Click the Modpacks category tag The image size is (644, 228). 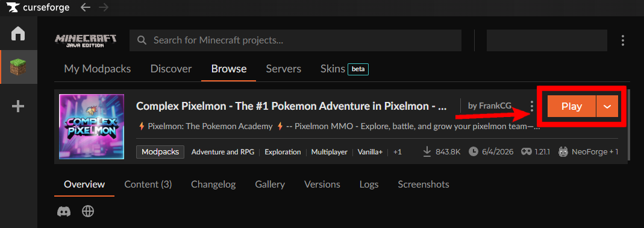(160, 152)
